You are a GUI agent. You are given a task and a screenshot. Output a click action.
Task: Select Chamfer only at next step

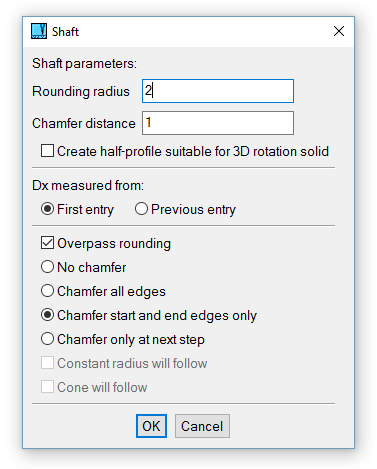coord(47,339)
